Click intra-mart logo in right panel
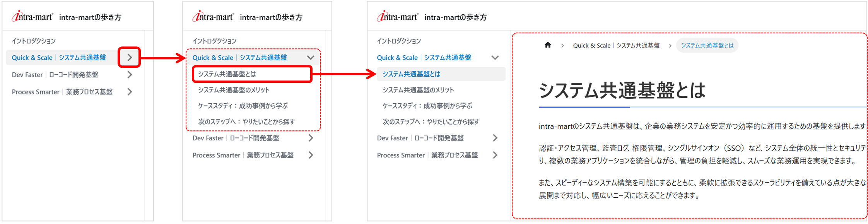This screenshot has height=224, width=868. 397,17
